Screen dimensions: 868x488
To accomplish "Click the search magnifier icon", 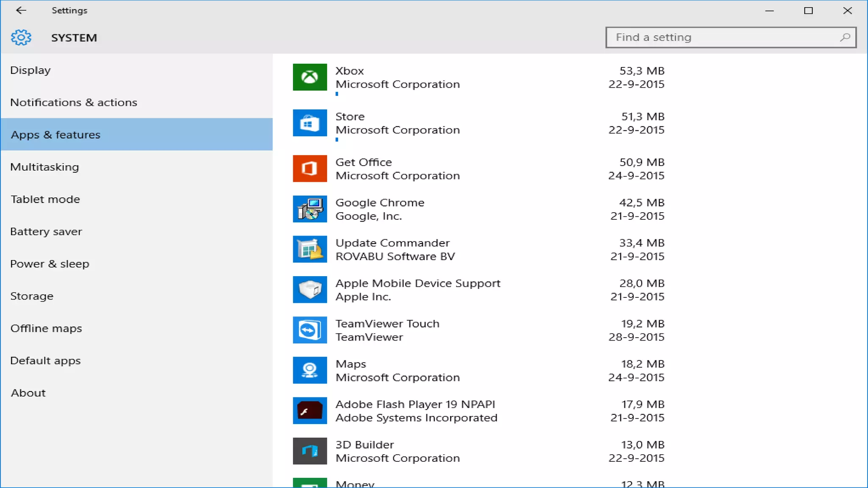I will point(845,37).
